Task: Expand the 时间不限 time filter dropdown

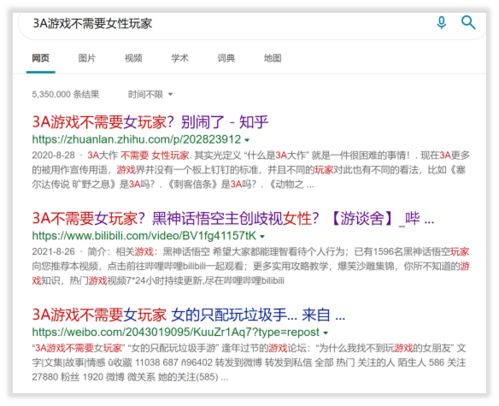Action: [x=151, y=94]
